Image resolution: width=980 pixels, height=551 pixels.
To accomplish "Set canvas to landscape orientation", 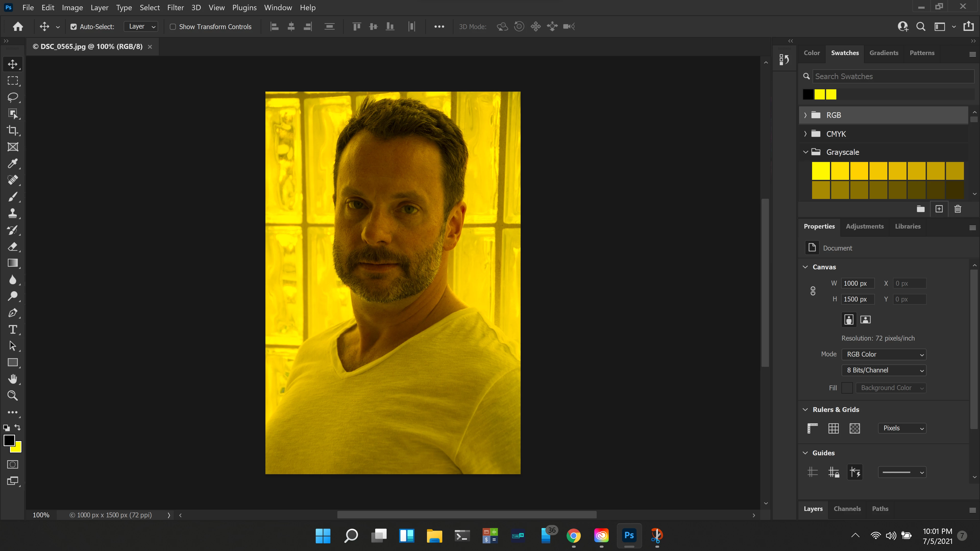I will pos(865,319).
